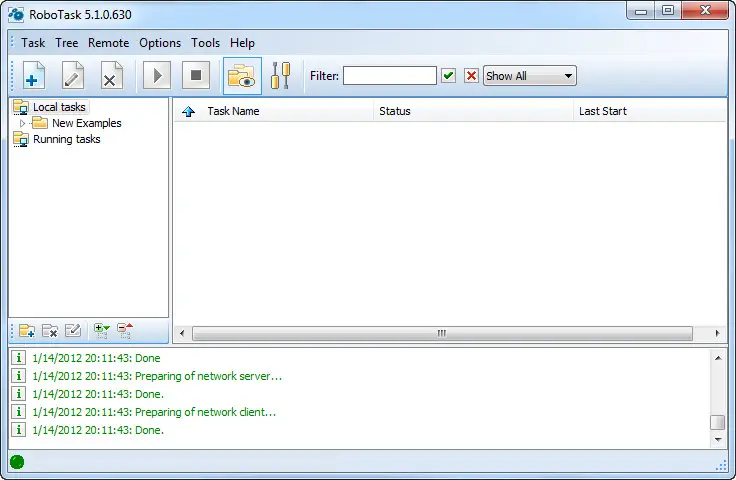736x480 pixels.
Task: Close the RoboTask window
Action: point(705,11)
